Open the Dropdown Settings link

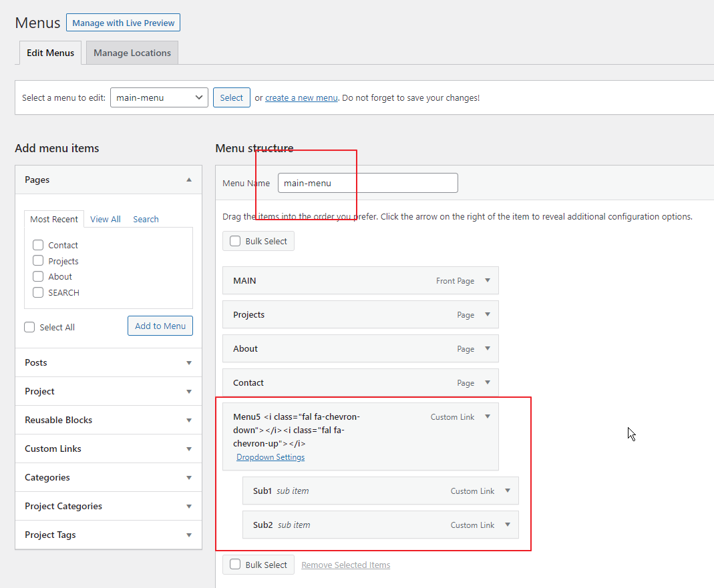tap(271, 457)
